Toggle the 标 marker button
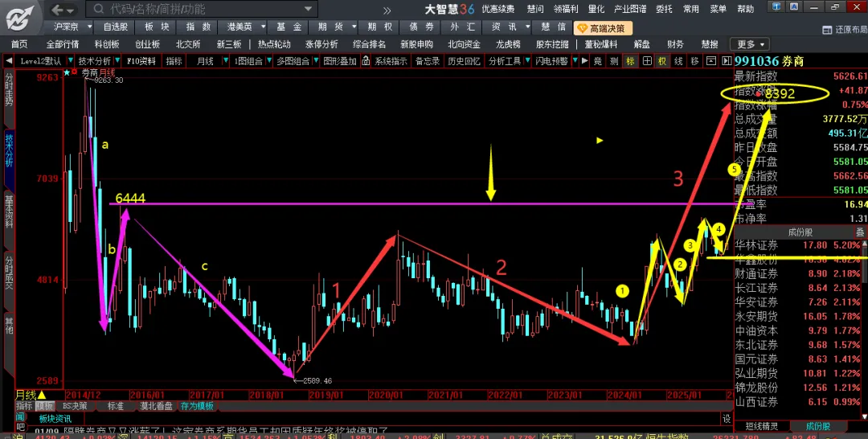Viewport: 868px width, 439px height. point(630,61)
